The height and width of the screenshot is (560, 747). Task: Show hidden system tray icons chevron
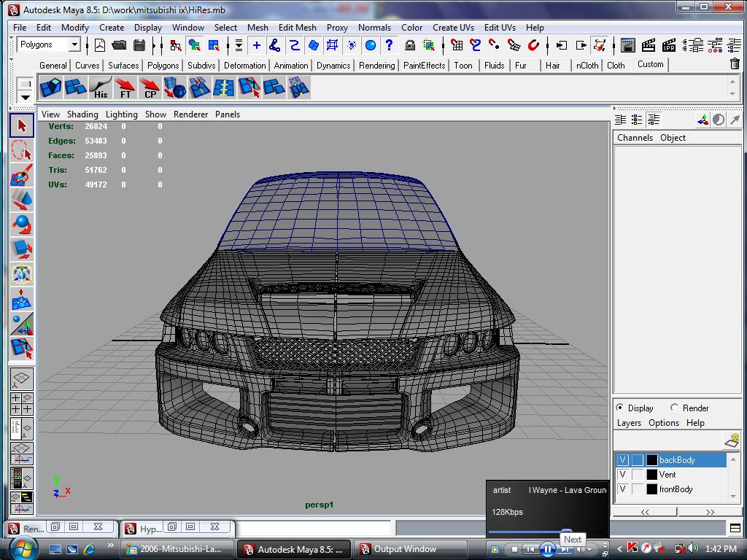[x=620, y=549]
